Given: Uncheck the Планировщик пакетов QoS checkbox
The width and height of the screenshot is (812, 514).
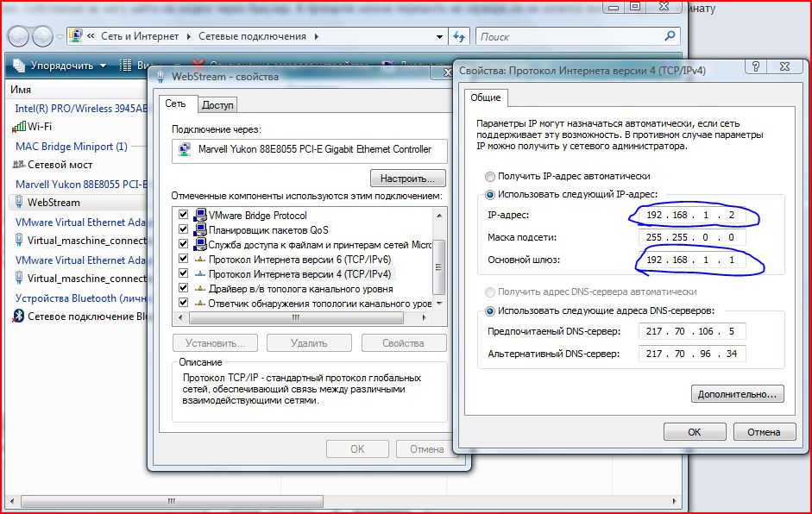Looking at the screenshot, I should tap(183, 229).
